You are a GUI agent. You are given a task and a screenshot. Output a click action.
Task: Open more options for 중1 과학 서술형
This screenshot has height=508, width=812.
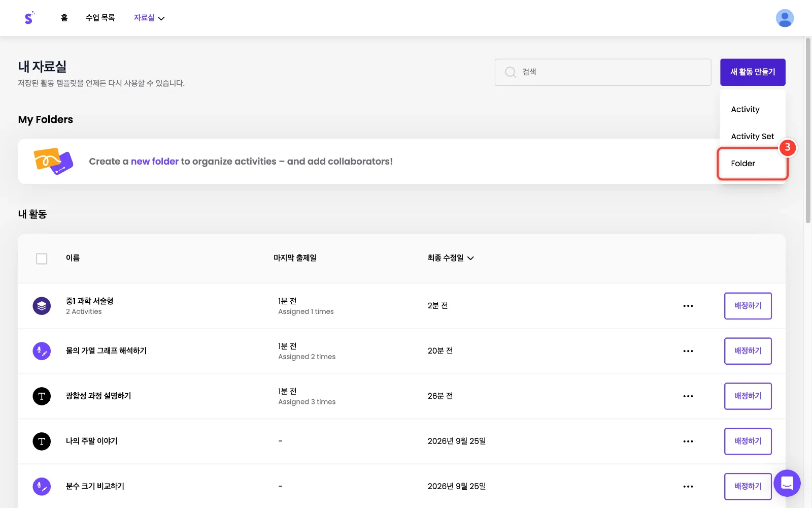point(688,306)
